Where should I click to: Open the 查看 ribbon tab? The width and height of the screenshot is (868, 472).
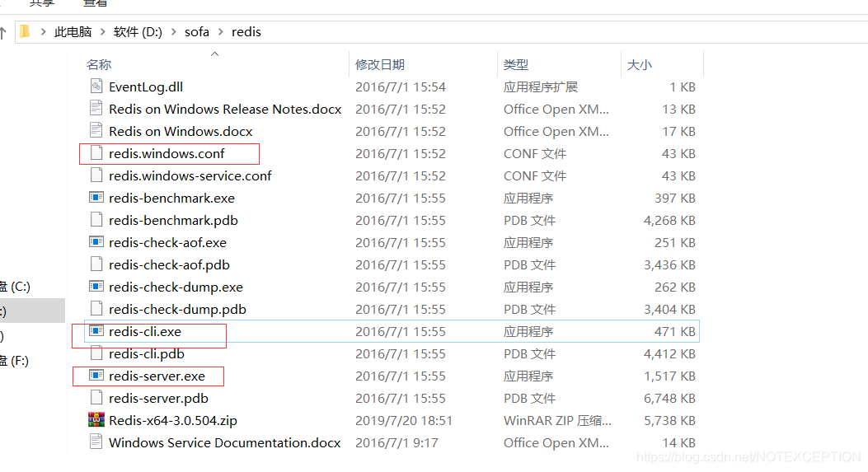[95, 3]
